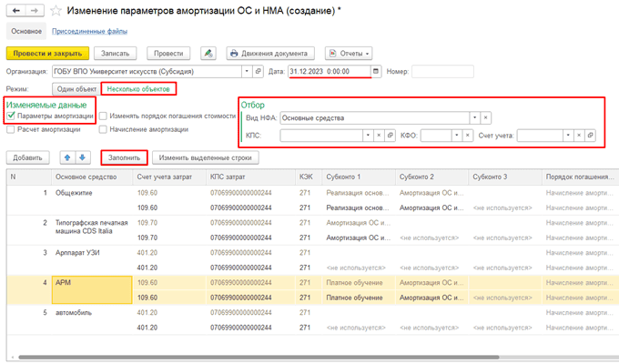Click the Организация text field

click(x=147, y=72)
